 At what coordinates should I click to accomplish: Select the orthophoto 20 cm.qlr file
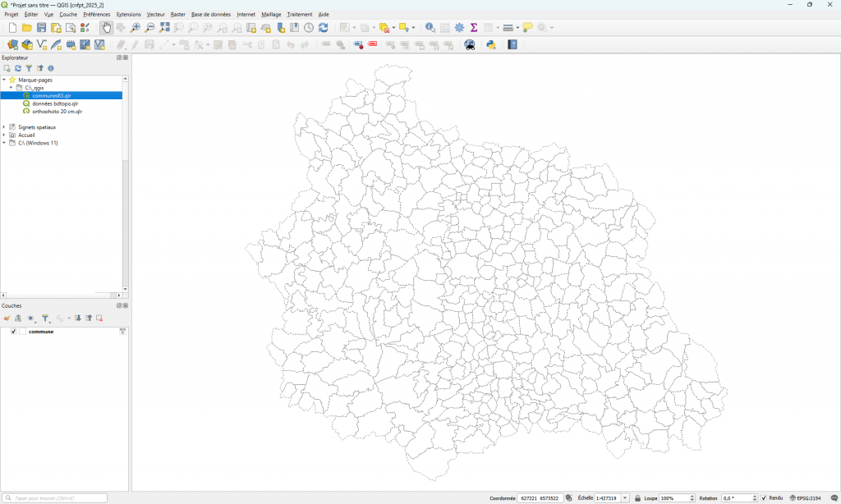click(x=57, y=112)
